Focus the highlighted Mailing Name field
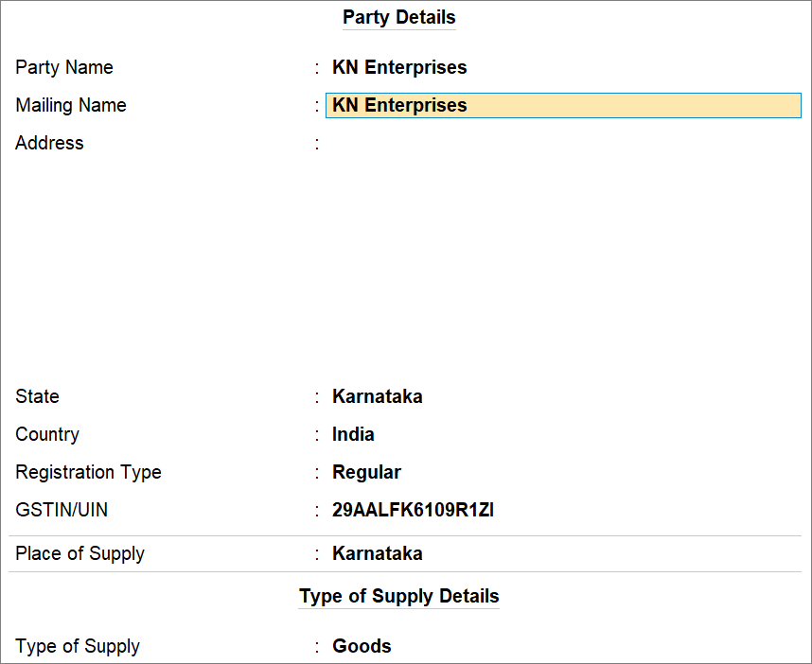 coord(563,105)
